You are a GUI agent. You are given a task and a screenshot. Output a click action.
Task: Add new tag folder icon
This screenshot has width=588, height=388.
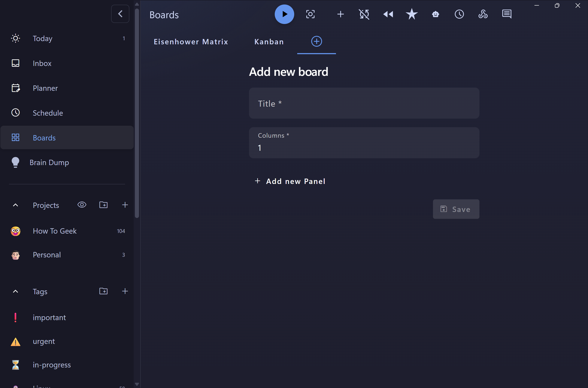point(103,291)
